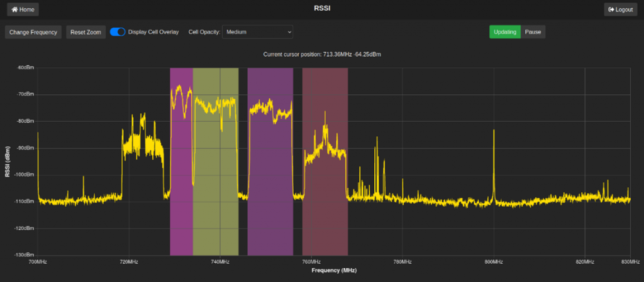This screenshot has width=644, height=282.
Task: Click the Medium opacity dropdown arrow
Action: (289, 32)
